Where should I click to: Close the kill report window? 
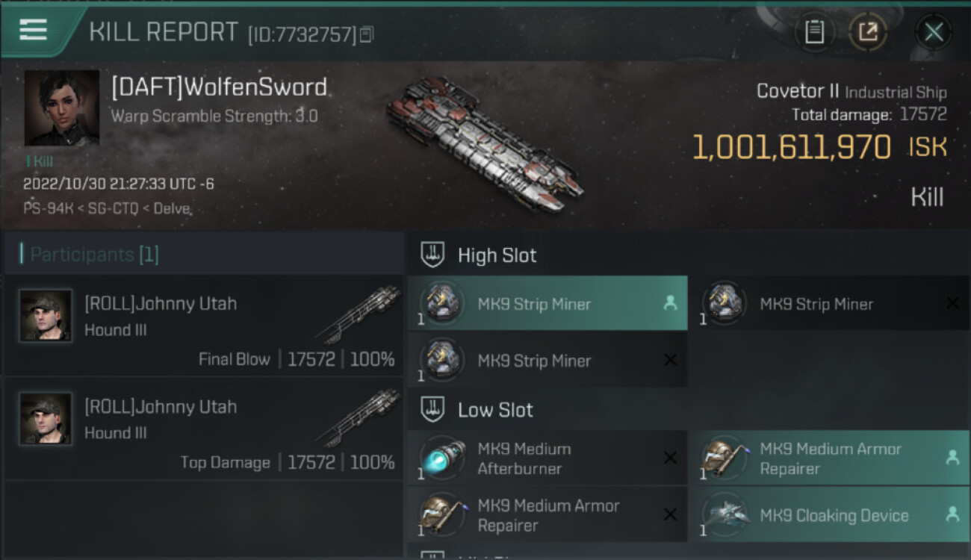click(x=933, y=32)
